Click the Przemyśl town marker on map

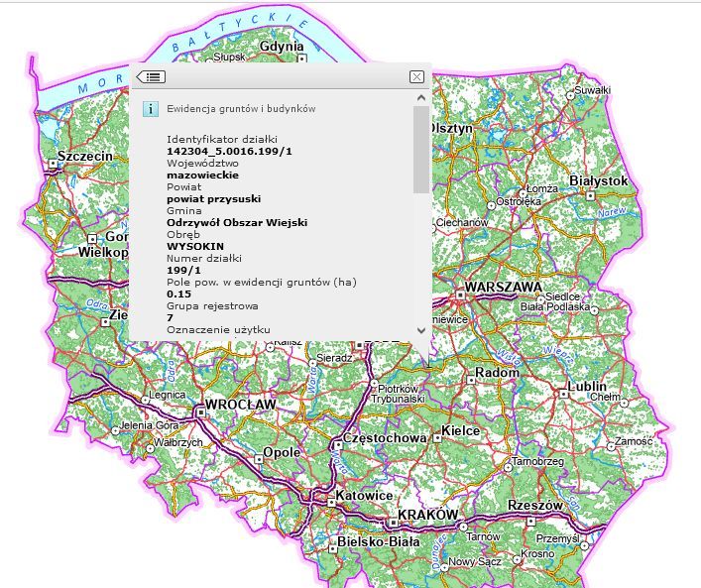pyautogui.click(x=584, y=545)
